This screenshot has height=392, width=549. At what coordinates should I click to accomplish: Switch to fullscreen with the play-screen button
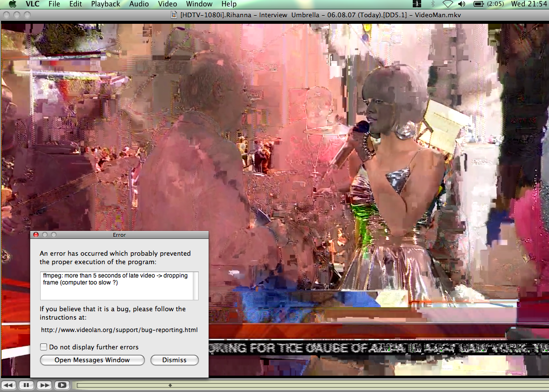pyautogui.click(x=61, y=385)
